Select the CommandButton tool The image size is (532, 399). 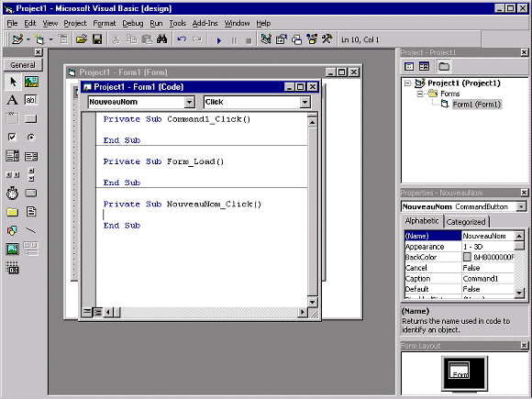click(x=31, y=118)
